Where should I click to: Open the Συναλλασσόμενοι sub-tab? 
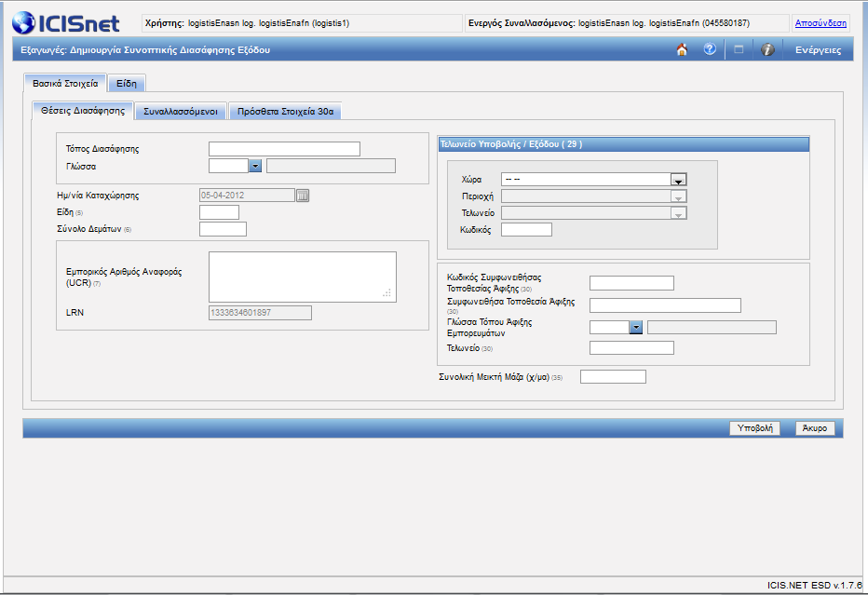click(x=181, y=111)
